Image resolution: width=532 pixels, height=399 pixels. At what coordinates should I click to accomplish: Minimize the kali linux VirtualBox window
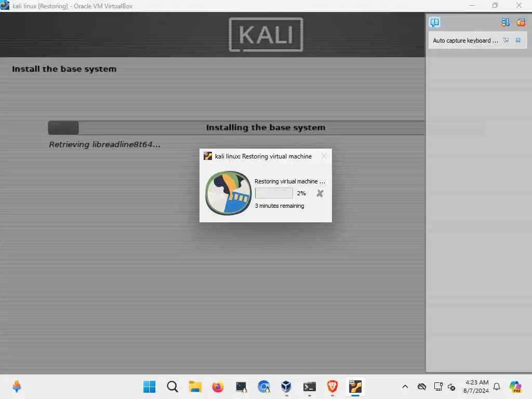[472, 5]
